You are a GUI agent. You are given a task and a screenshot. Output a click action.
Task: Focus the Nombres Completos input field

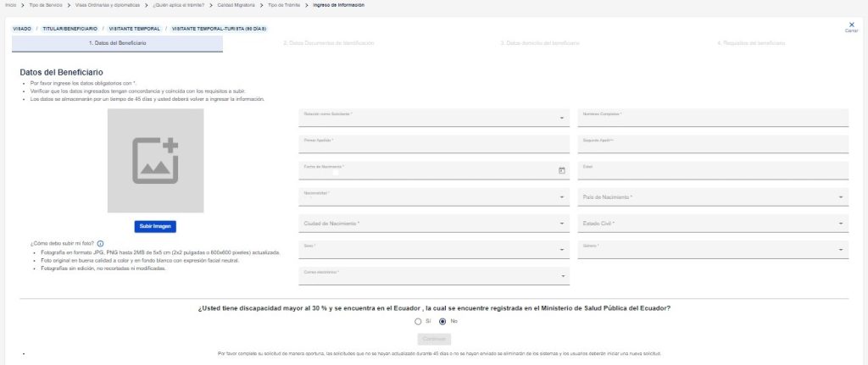[x=713, y=118]
